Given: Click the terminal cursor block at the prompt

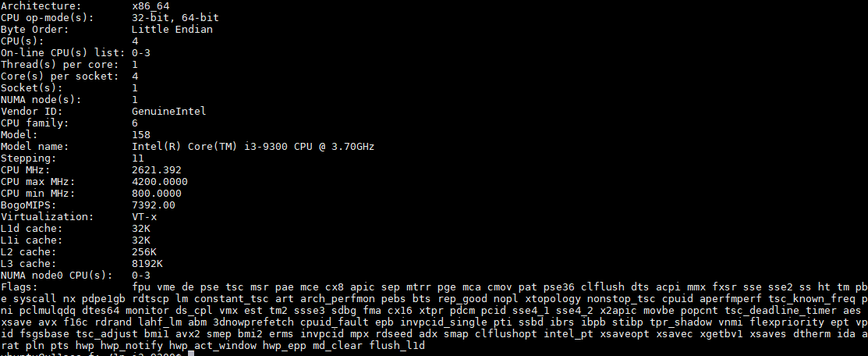Looking at the screenshot, I should (x=191, y=354).
